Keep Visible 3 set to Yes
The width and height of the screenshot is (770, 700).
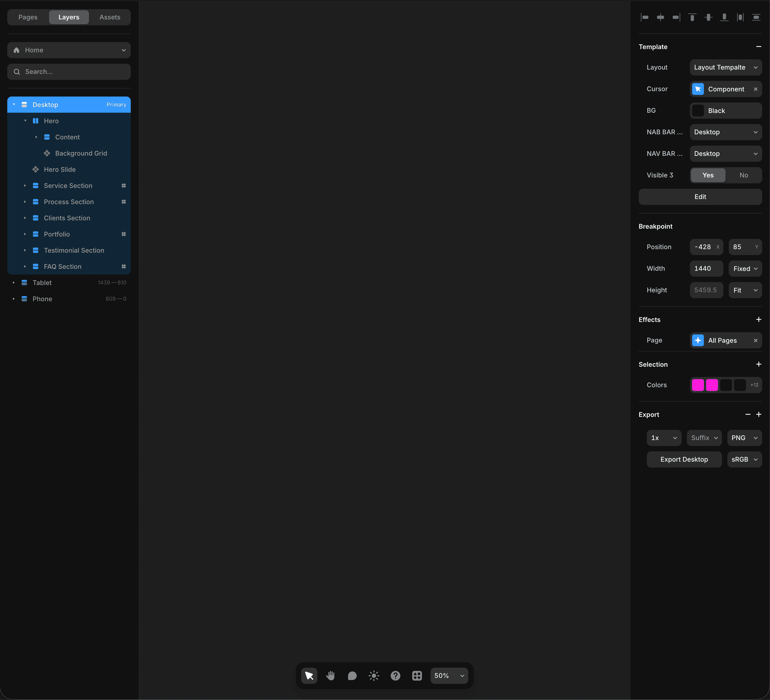[x=708, y=175]
